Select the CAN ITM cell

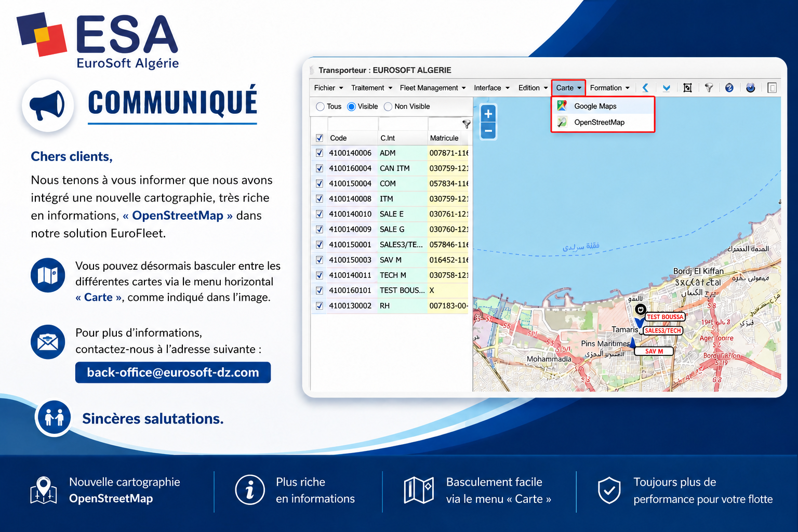point(402,168)
